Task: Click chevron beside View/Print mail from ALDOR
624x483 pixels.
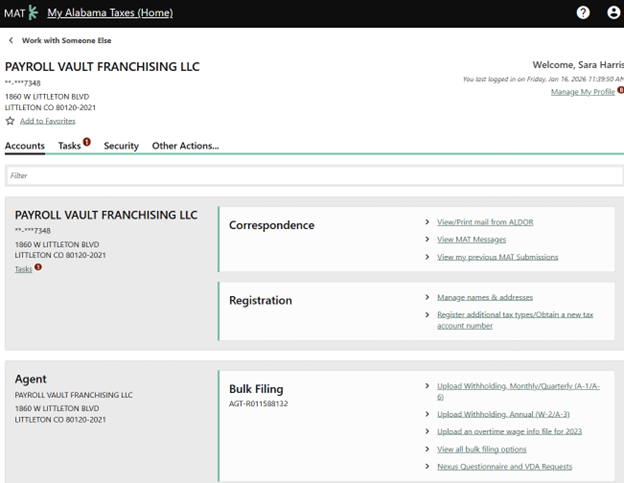Action: click(x=427, y=222)
